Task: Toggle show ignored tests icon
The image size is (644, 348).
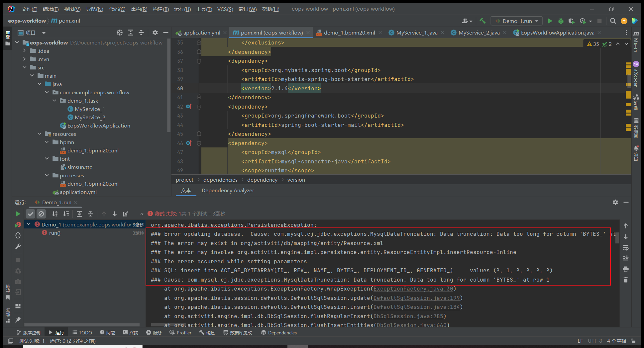Action: pyautogui.click(x=41, y=214)
